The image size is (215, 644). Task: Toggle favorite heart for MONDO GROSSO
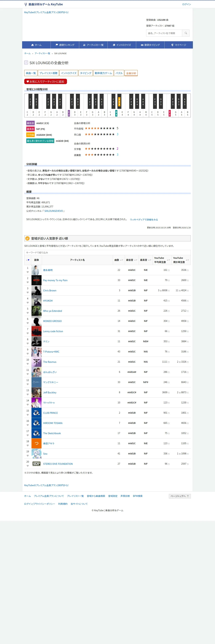(27, 323)
